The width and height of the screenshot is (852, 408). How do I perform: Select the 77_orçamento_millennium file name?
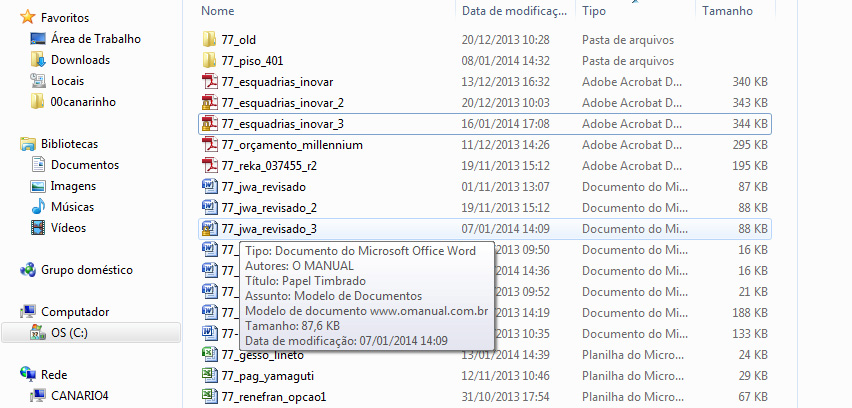pos(292,145)
